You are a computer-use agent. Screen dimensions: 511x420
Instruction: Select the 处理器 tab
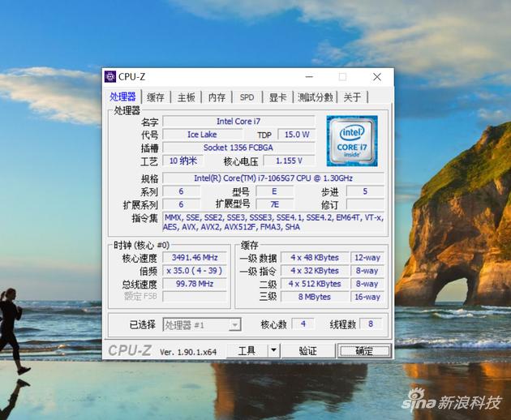(x=122, y=96)
